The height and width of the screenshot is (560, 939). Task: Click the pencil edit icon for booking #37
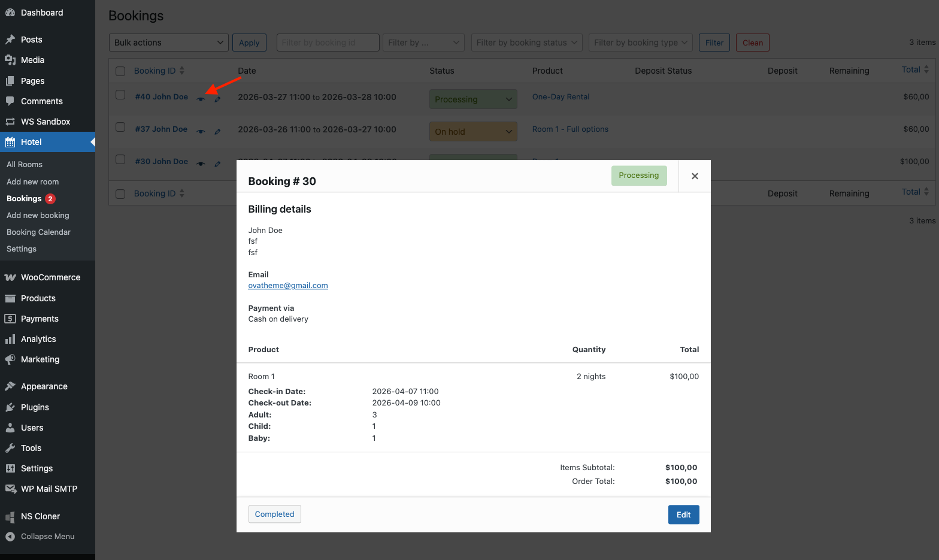pos(217,132)
